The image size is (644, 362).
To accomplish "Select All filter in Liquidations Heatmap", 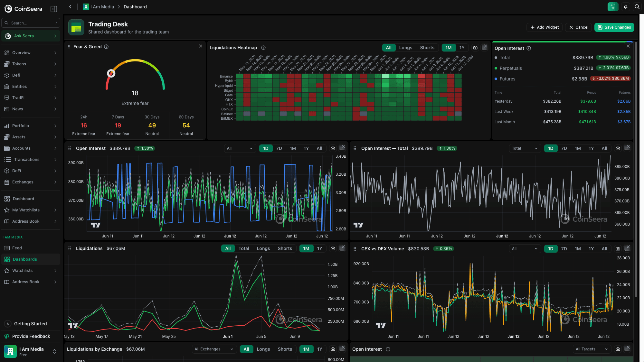I will pos(389,48).
